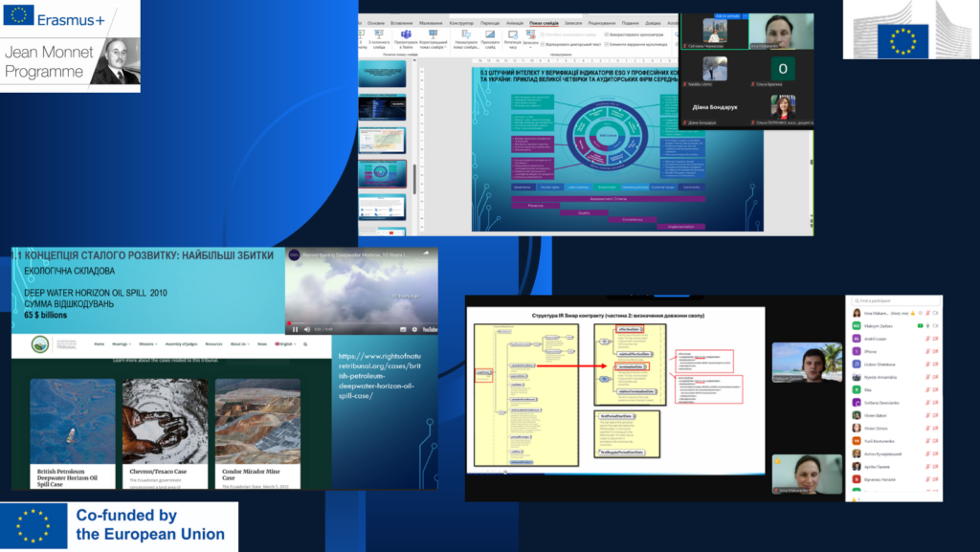The height and width of the screenshot is (552, 980).
Task: Click Maksym Zaitsev video tile
Action: click(x=807, y=363)
